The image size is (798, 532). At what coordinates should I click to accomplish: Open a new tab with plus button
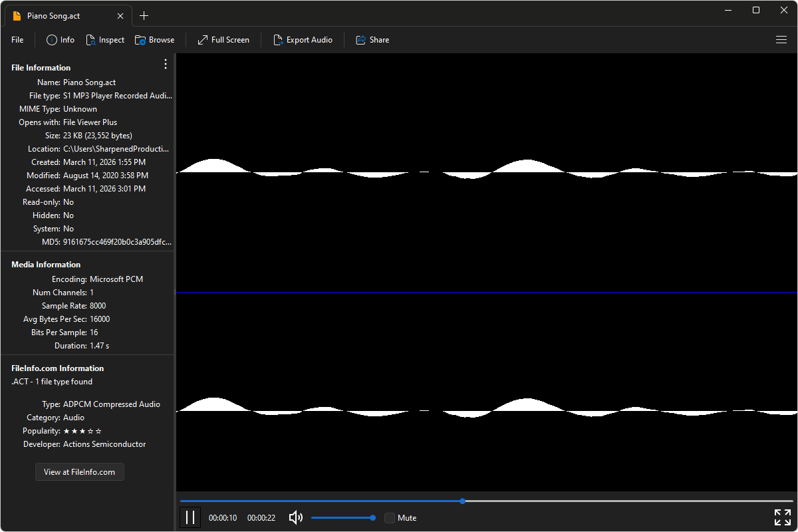pos(144,16)
